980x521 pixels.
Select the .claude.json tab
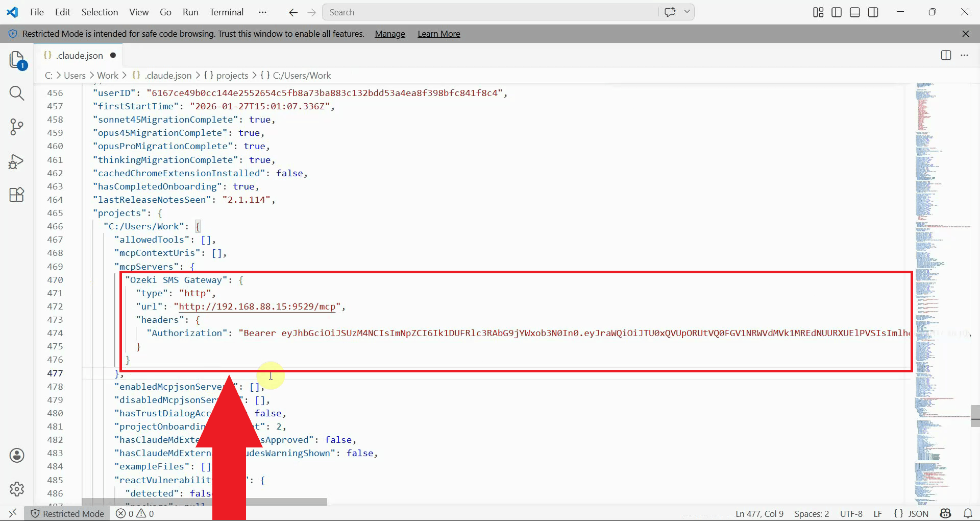tap(79, 55)
